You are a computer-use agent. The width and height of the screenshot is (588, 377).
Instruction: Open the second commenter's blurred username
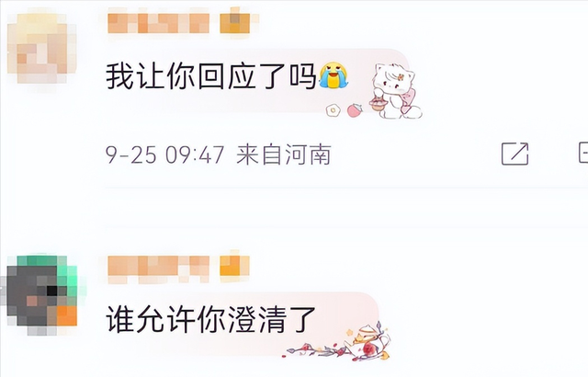158,268
